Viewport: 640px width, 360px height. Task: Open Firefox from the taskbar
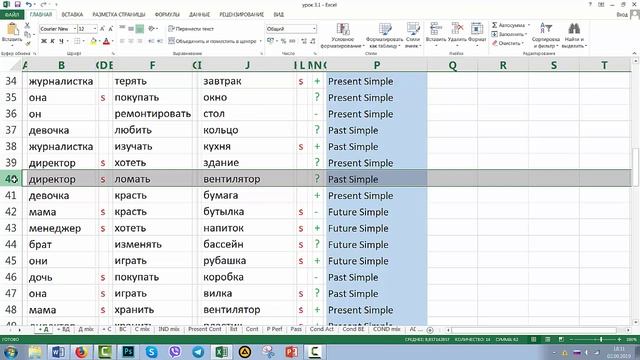coord(81,352)
